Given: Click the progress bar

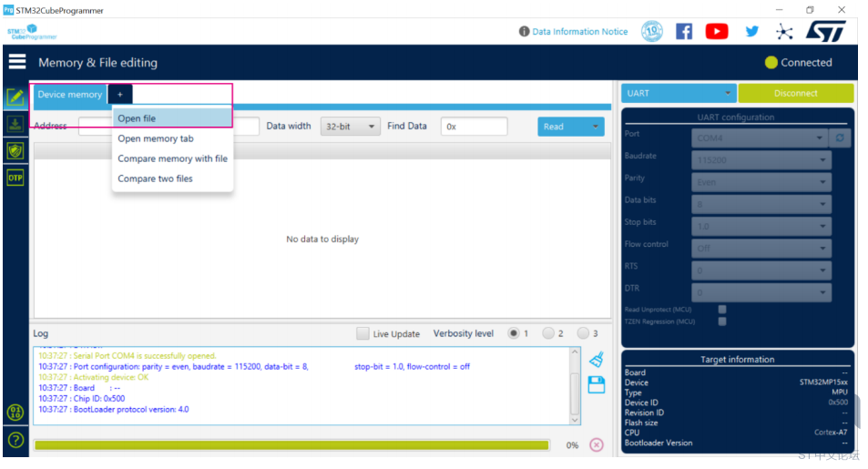Looking at the screenshot, I should (x=291, y=444).
